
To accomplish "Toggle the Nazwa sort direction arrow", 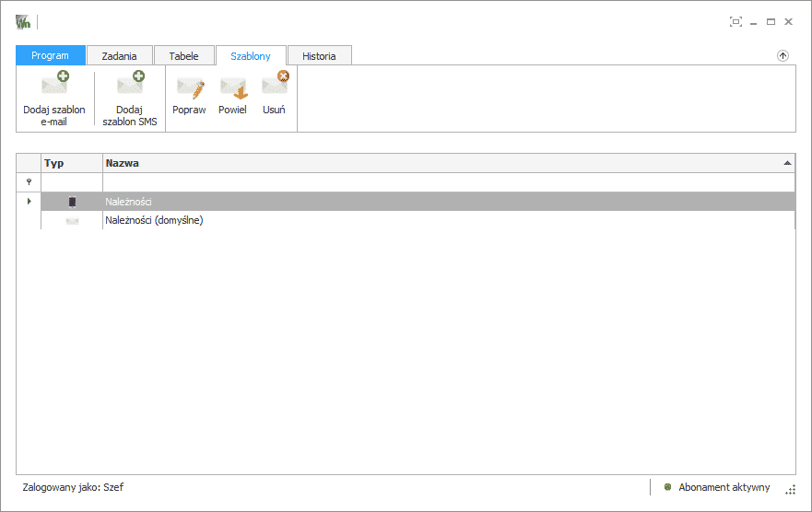I will 787,163.
